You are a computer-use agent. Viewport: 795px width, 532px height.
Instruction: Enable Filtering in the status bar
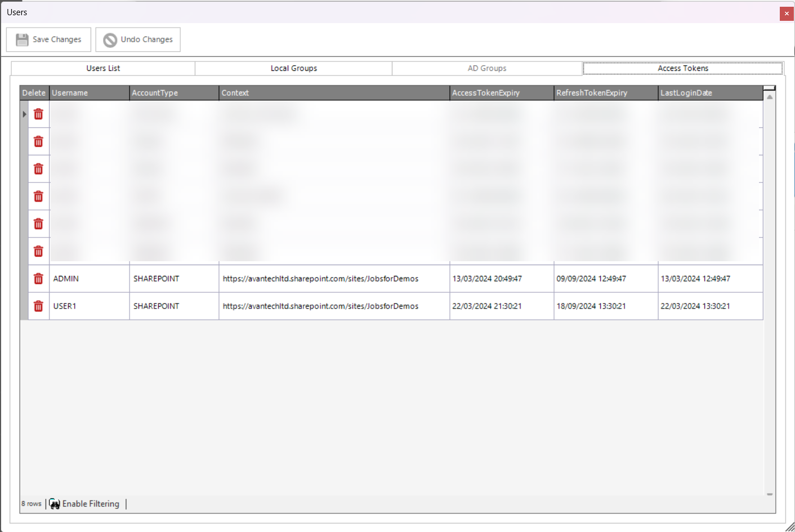tap(91, 504)
